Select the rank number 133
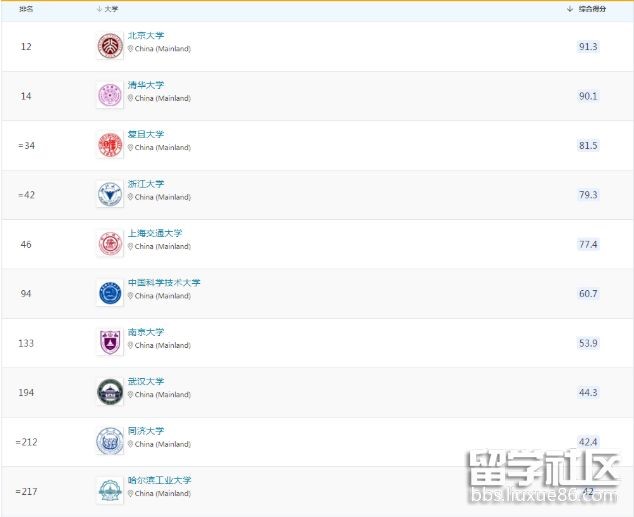The width and height of the screenshot is (634, 517). coord(26,343)
